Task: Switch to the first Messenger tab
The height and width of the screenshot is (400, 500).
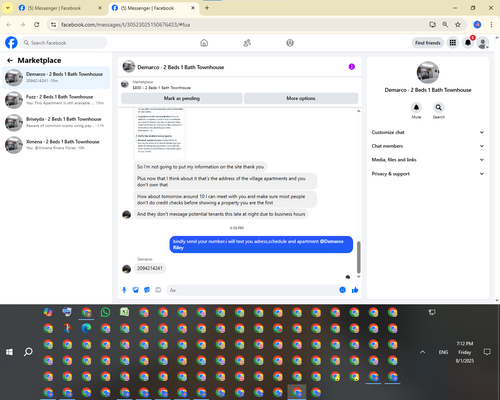Action: coord(60,8)
